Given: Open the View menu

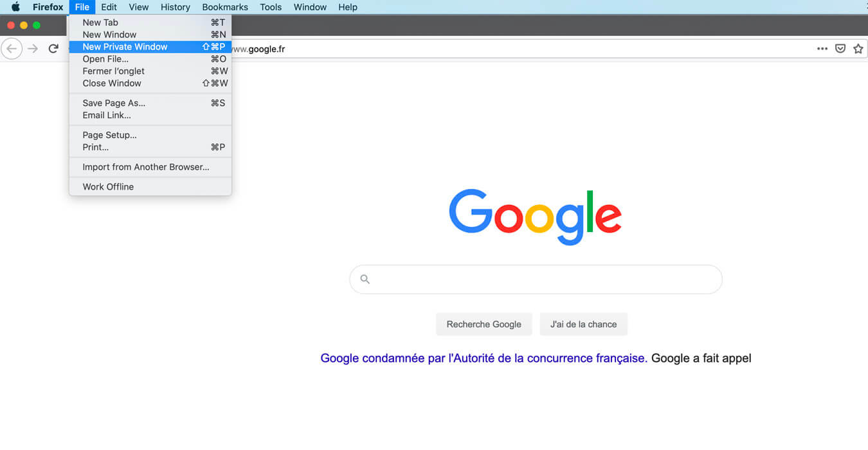Looking at the screenshot, I should 139,7.
